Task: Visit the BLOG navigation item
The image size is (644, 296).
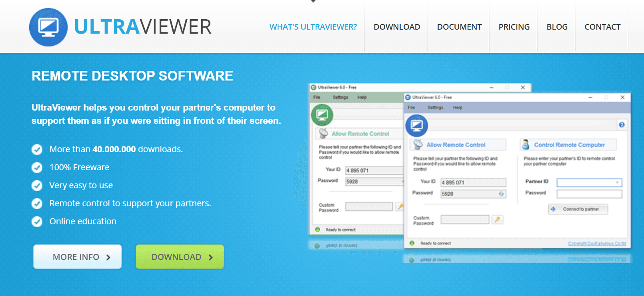Action: pyautogui.click(x=557, y=27)
